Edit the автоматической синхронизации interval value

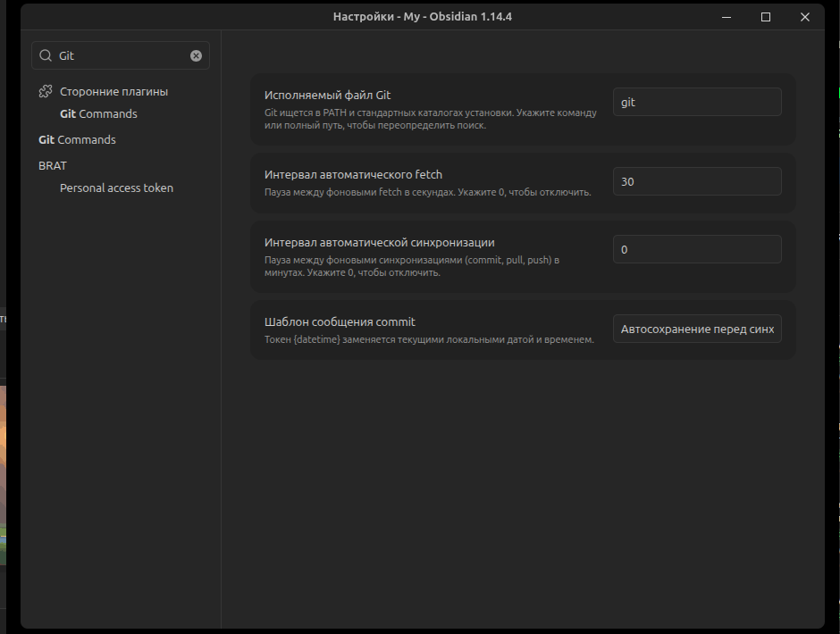click(x=697, y=249)
